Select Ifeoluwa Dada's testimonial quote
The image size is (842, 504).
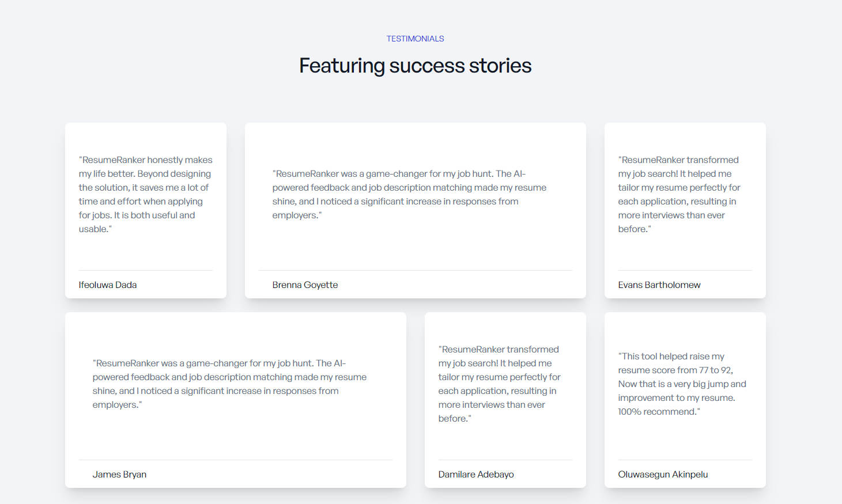[x=145, y=194]
